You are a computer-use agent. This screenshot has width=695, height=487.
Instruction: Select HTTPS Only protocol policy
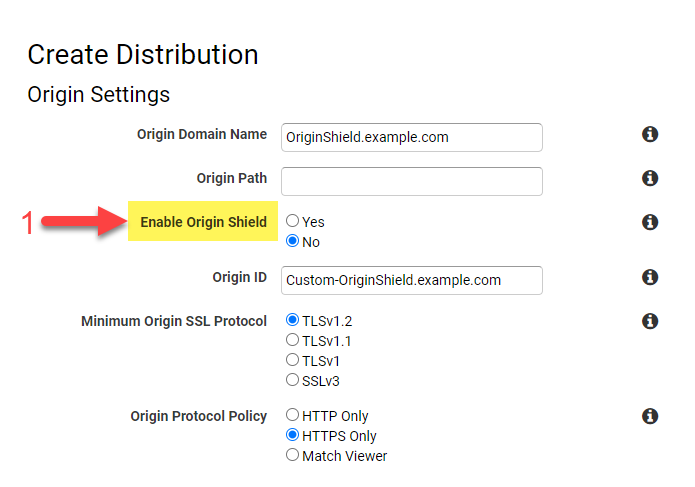tap(293, 436)
